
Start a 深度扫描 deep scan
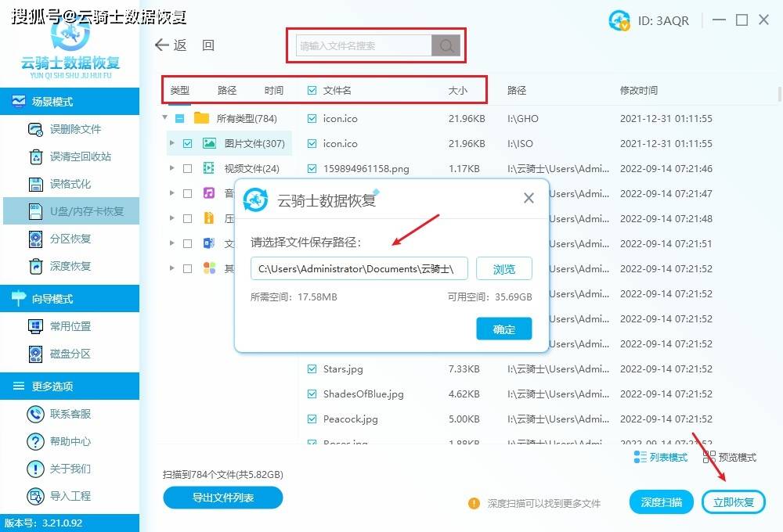[x=661, y=502]
